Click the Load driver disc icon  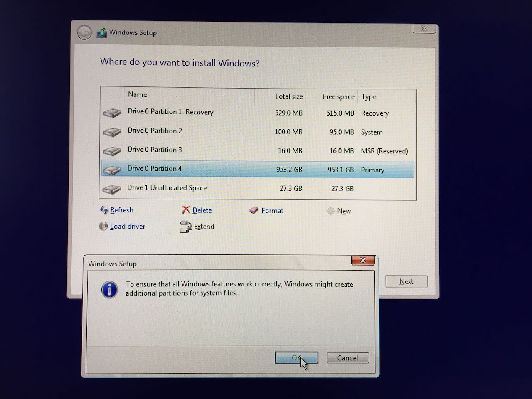tap(103, 226)
